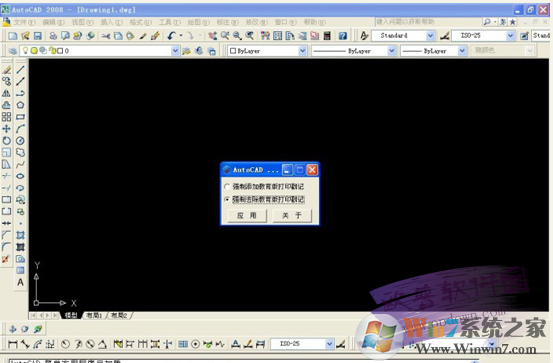Expand the bottom dimension toolbar ISO-25 dropdown

click(329, 344)
